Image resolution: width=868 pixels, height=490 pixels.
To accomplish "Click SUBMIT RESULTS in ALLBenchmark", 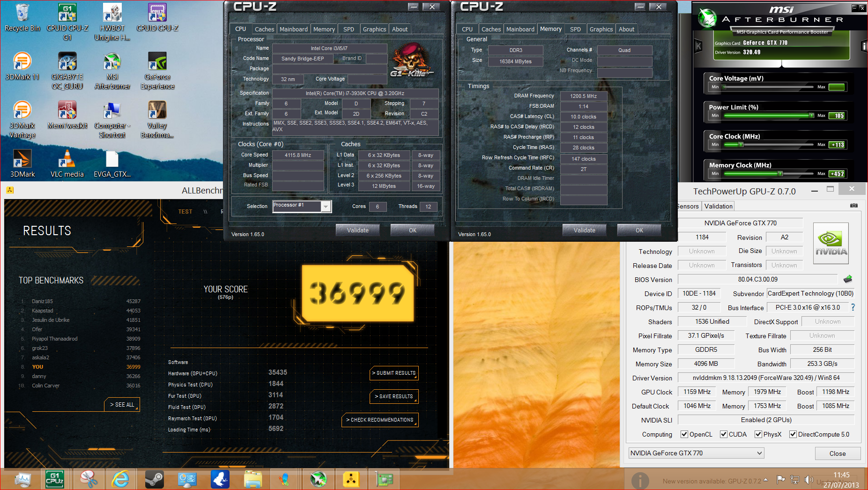I will [394, 373].
